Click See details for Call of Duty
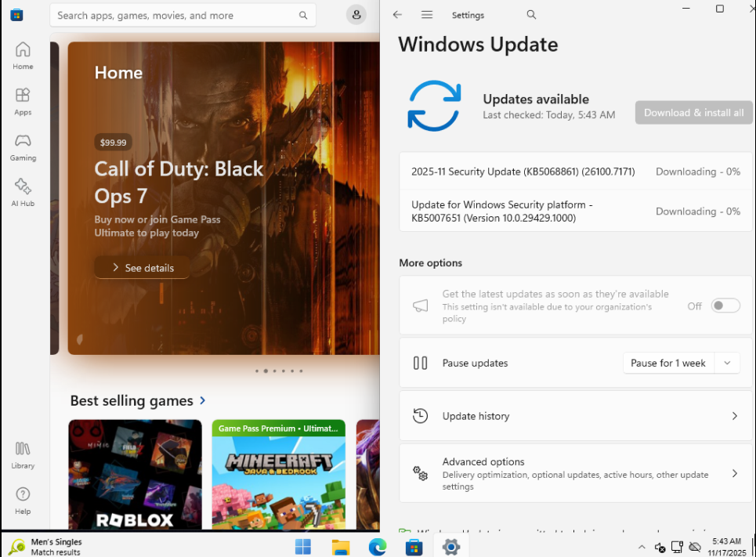 [143, 268]
